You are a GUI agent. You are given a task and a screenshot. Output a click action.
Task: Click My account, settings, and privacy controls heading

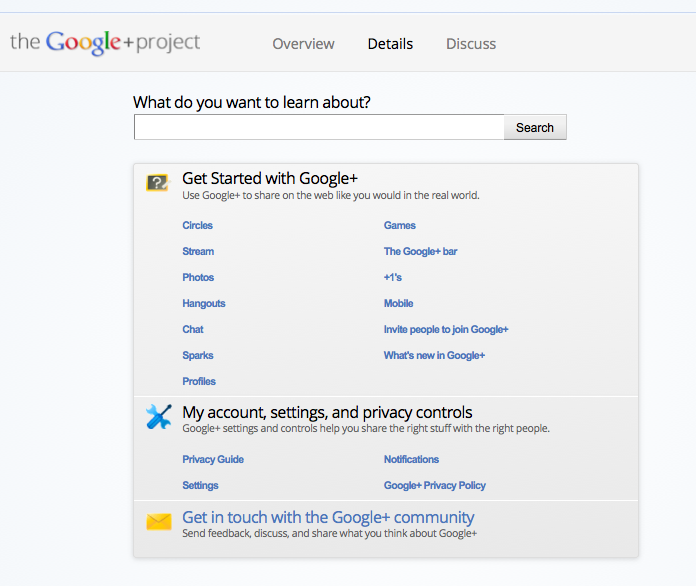coord(327,412)
